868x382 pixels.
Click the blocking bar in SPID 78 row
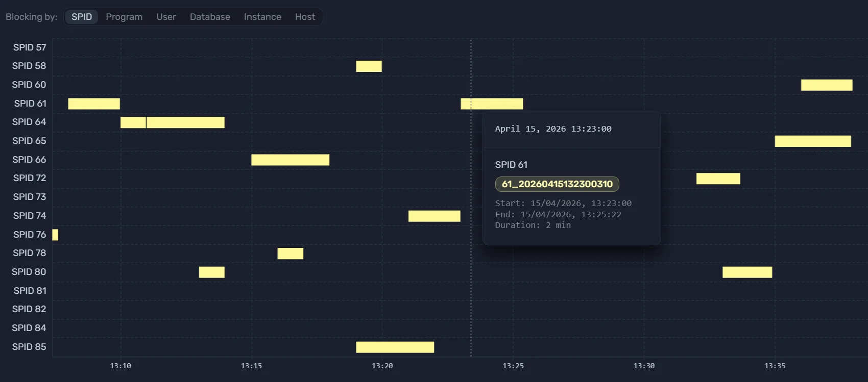click(290, 253)
